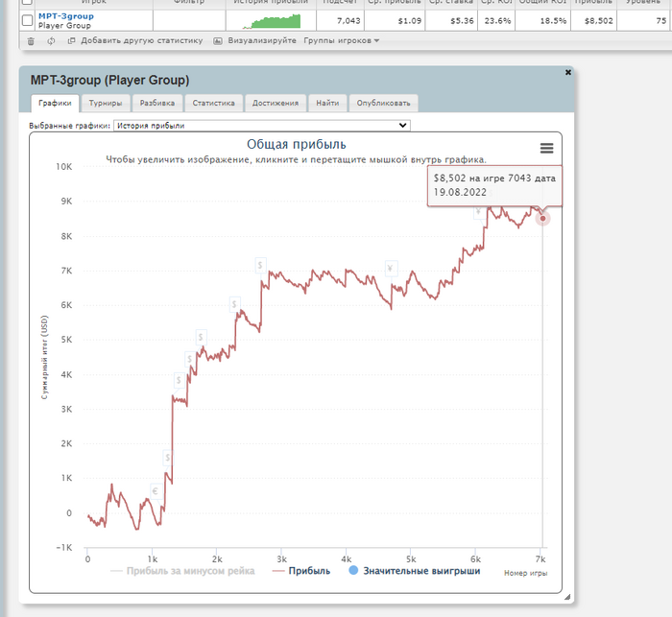Screen dimensions: 672x617
Task: Click the euro win marker on chart
Action: pos(156,491)
